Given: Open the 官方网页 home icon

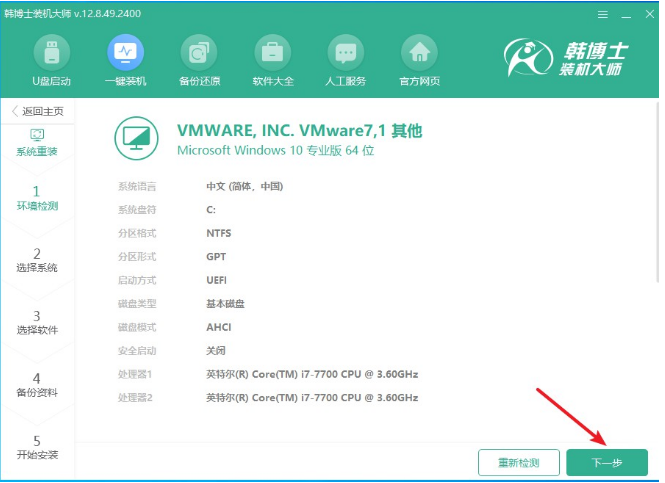Looking at the screenshot, I should coord(419,53).
